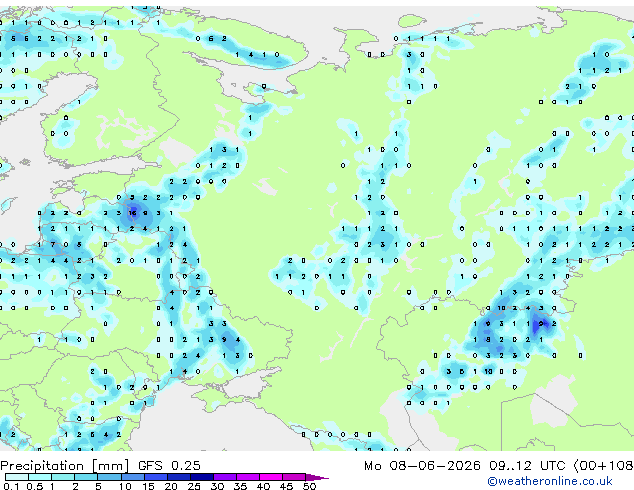Click the legend tick label "35"
The height and width of the screenshot is (490, 634).
(240, 486)
